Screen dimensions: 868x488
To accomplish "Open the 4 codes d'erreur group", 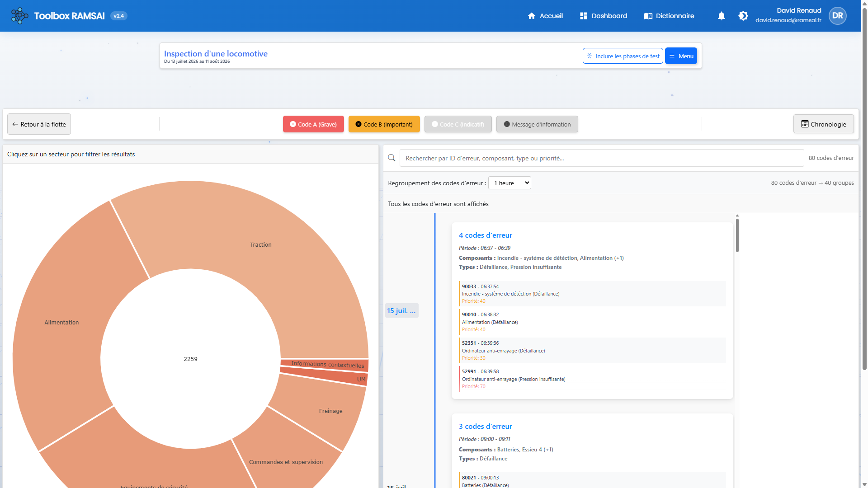I will (x=485, y=235).
